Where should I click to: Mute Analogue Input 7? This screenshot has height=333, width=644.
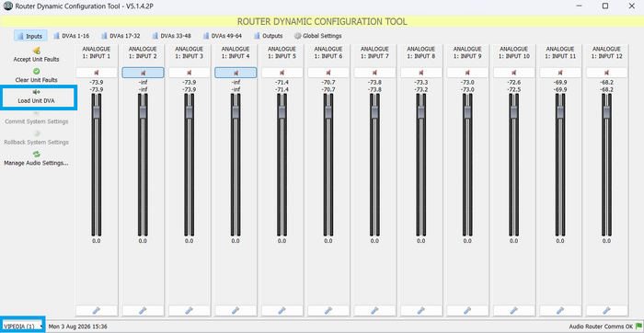pyautogui.click(x=374, y=73)
